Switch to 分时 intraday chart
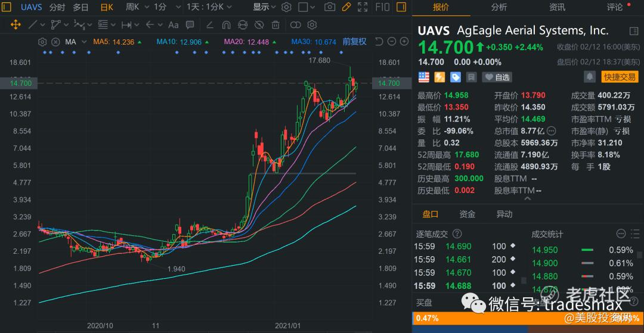 point(57,7)
